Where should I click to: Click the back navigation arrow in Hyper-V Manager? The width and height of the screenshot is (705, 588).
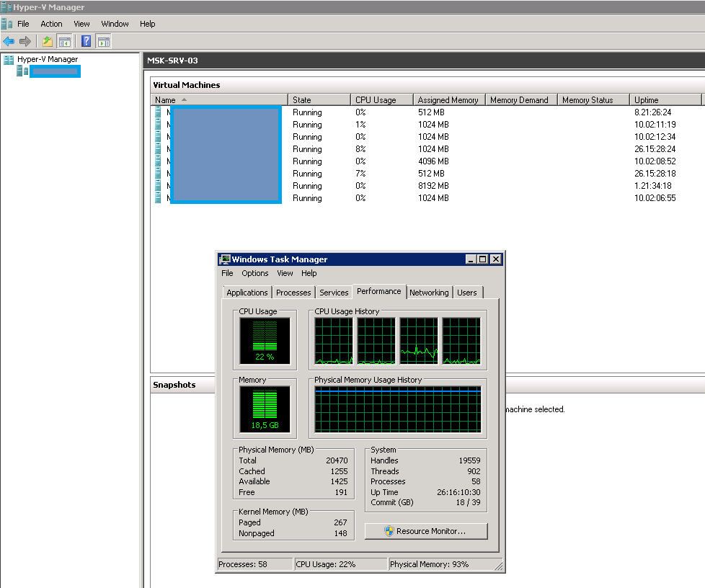click(9, 41)
